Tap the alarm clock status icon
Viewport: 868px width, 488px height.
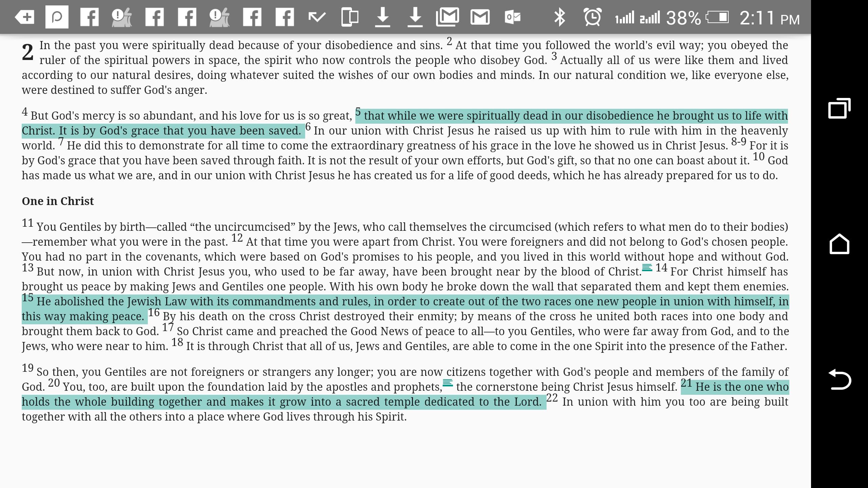point(592,17)
